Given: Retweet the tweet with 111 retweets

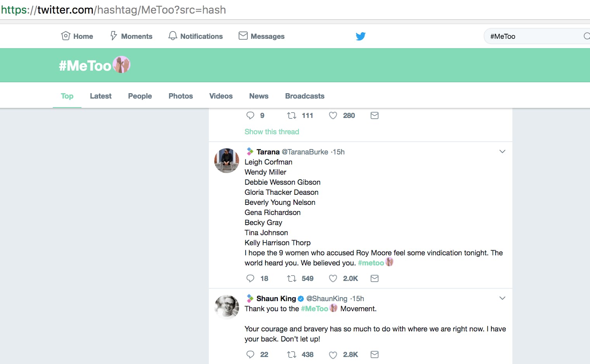Looking at the screenshot, I should click(292, 115).
